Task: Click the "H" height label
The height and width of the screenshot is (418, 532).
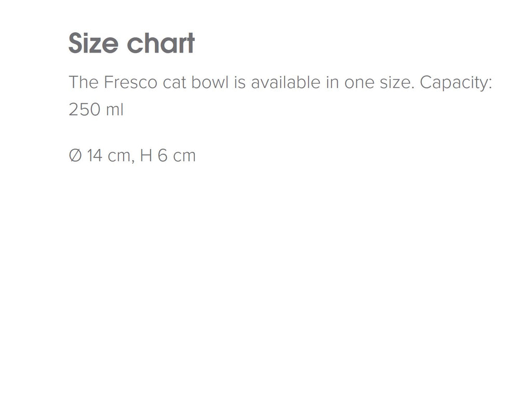Action: 146,155
